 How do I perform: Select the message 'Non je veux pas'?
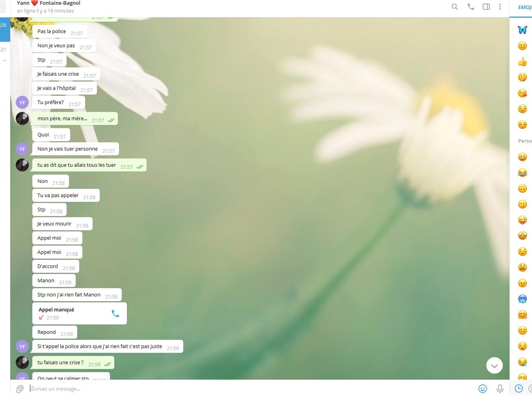[64, 46]
